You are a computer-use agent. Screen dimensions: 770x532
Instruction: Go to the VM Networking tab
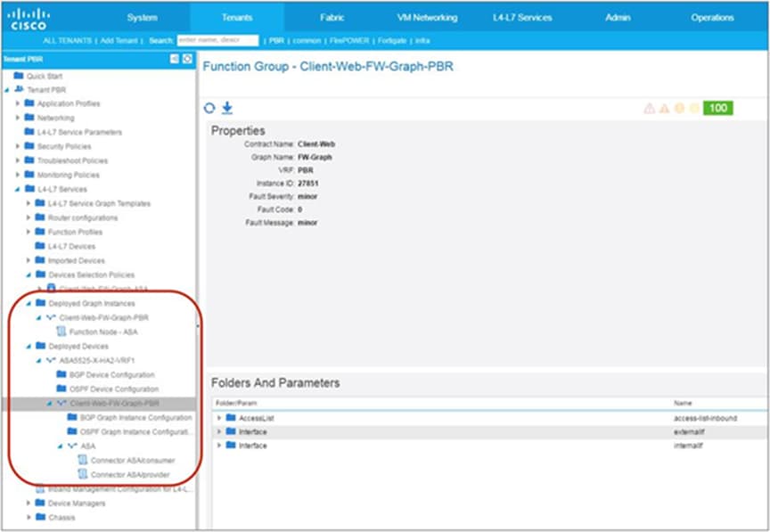coord(427,18)
